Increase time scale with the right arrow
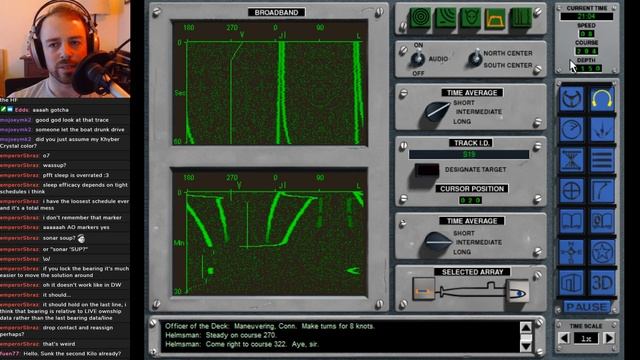Screen dimensions: 640x360 609,338
